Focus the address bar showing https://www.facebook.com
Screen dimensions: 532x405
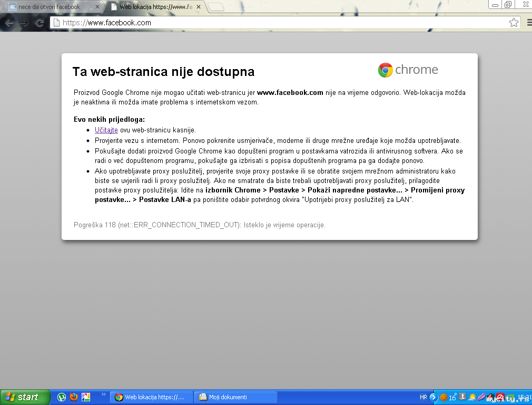point(285,23)
